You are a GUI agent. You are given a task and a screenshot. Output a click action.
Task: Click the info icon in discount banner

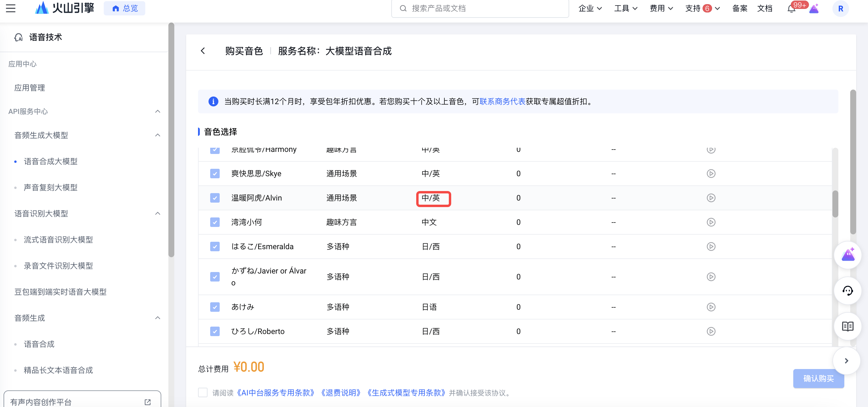[213, 101]
